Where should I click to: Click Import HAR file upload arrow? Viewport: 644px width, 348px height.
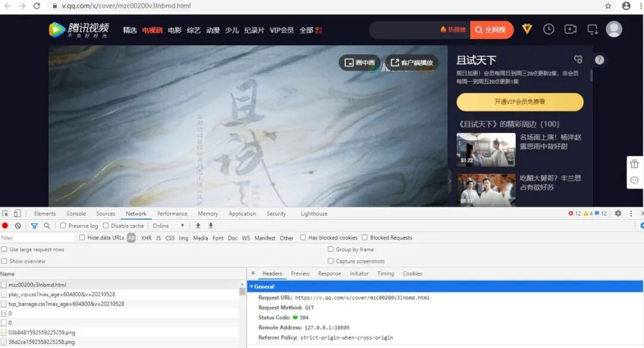(198, 226)
